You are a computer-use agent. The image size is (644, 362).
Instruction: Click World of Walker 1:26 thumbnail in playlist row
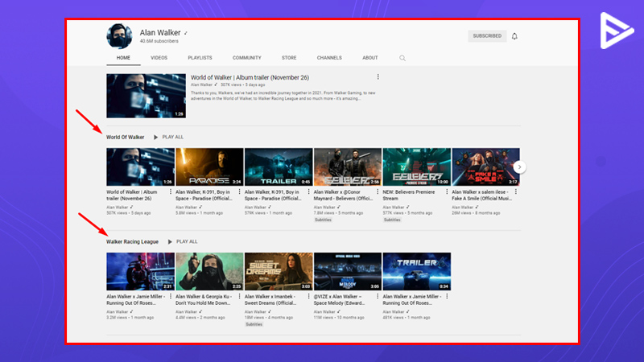[x=140, y=167]
